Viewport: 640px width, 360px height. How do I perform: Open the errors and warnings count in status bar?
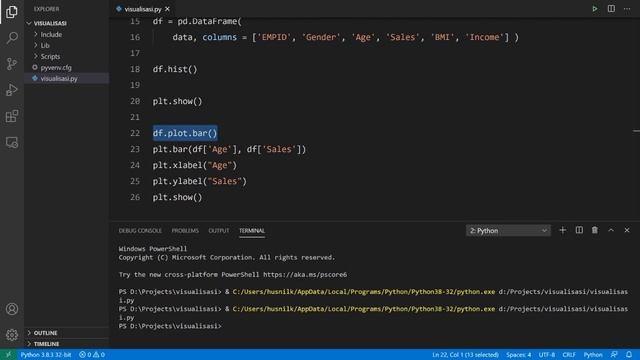click(92, 354)
